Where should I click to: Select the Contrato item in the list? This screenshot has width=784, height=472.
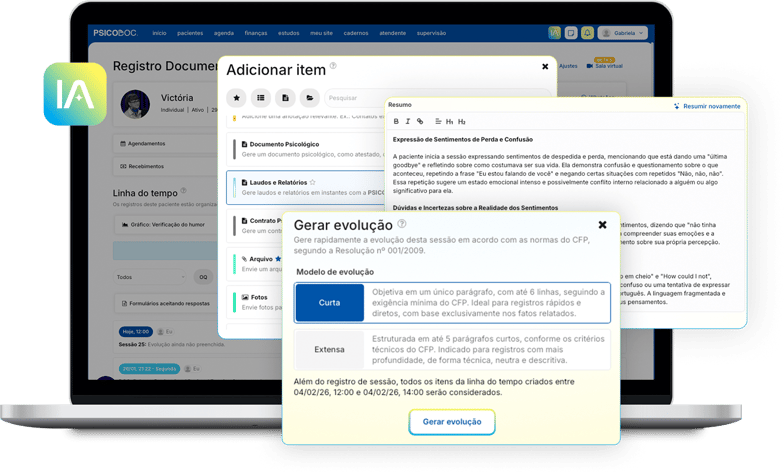tap(256, 226)
